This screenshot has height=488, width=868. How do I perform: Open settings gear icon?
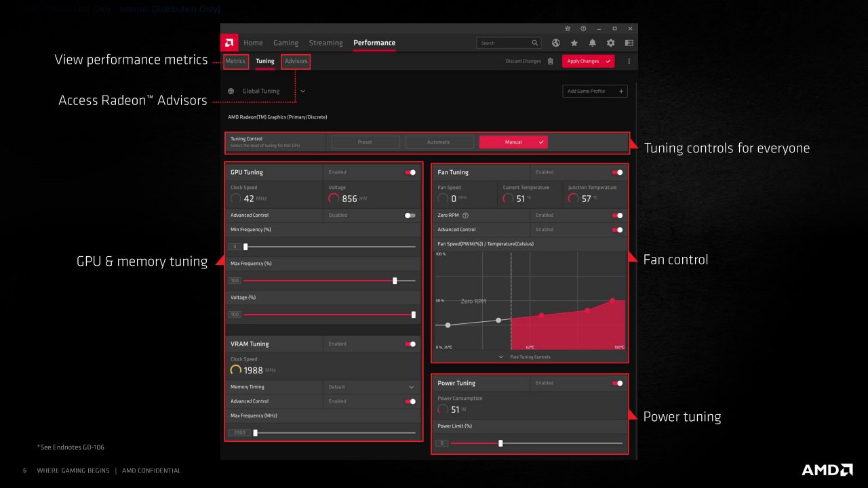[x=611, y=43]
